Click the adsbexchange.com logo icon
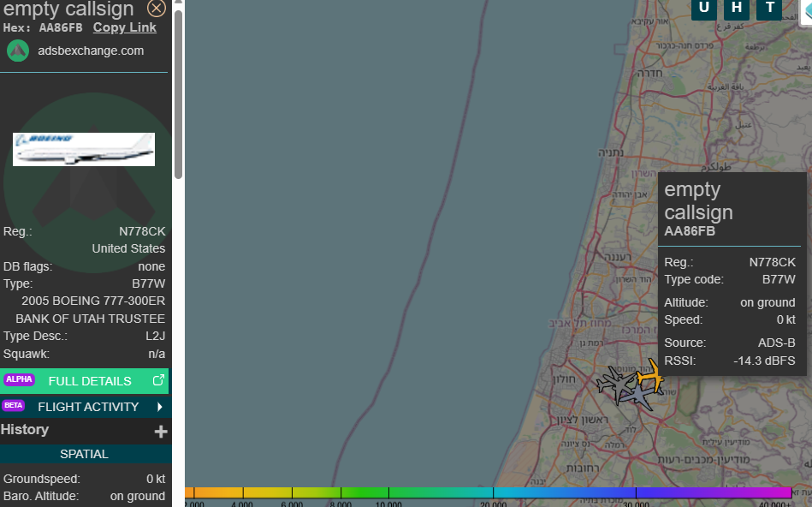This screenshot has height=507, width=812. 18,51
